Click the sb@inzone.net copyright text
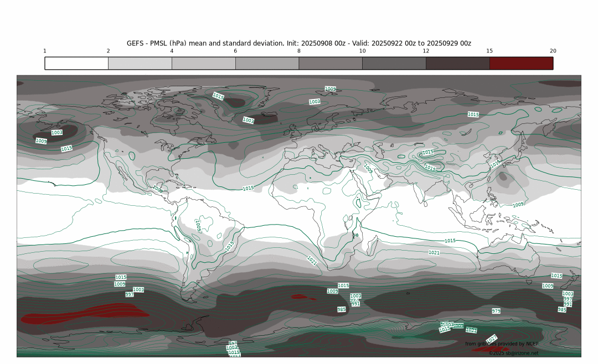 click(513, 353)
